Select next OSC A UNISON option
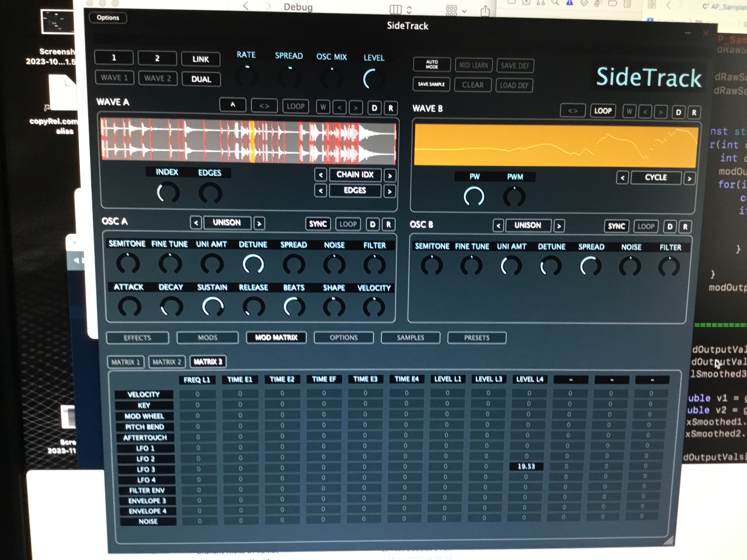 pos(259,223)
